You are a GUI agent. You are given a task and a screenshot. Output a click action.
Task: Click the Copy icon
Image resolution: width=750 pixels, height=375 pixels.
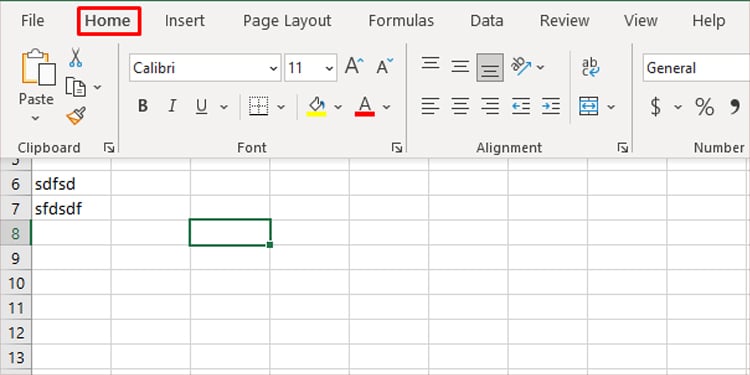click(76, 87)
